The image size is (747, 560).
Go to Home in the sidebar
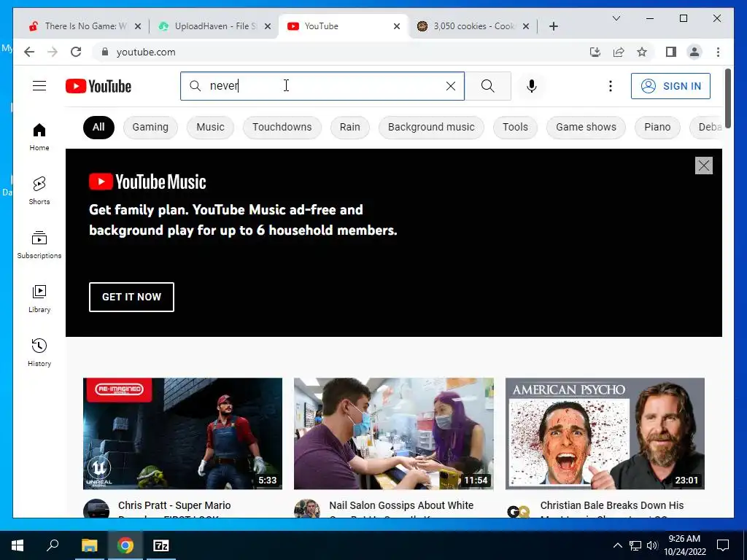(39, 137)
